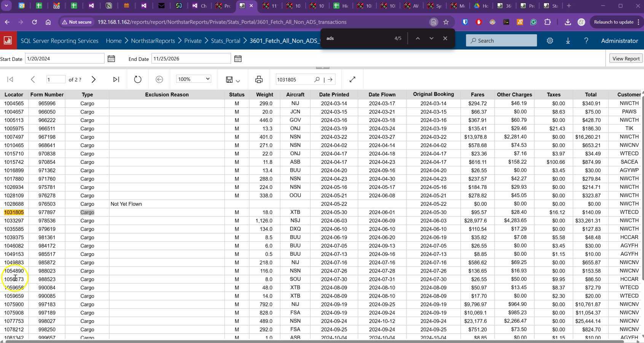Click the Home breadcrumb link
Screen dimensions: 644x343
[x=113, y=40]
